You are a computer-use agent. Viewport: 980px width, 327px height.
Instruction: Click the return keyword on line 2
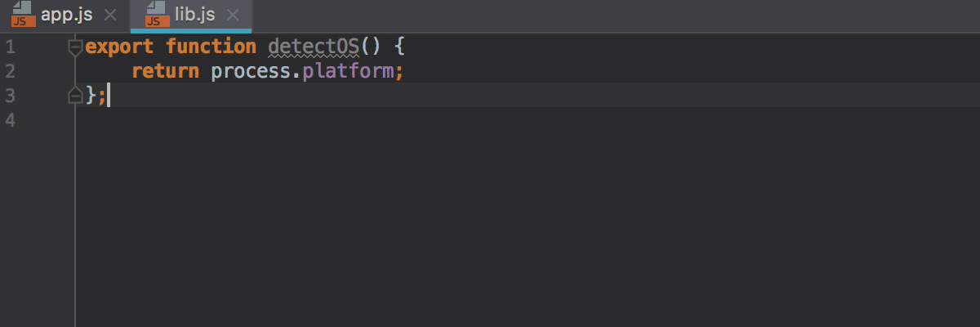tap(165, 71)
